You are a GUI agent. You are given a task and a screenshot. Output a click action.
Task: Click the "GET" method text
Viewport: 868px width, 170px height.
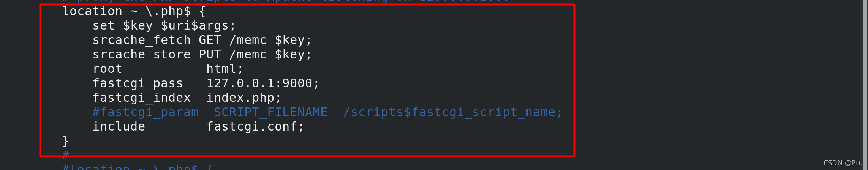point(210,40)
